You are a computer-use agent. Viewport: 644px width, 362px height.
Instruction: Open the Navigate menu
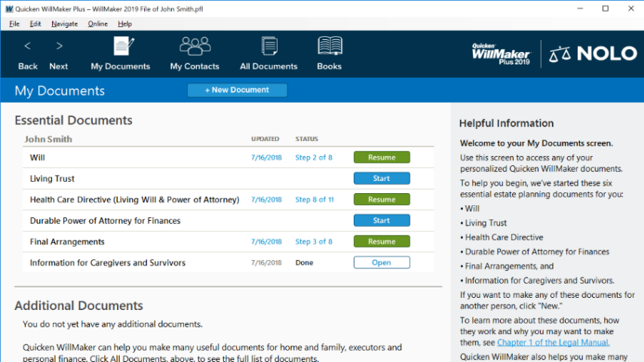pos(65,24)
